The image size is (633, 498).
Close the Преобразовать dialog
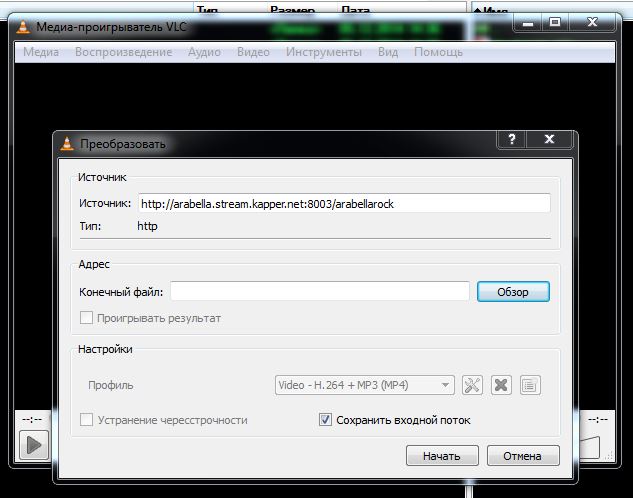(x=549, y=140)
